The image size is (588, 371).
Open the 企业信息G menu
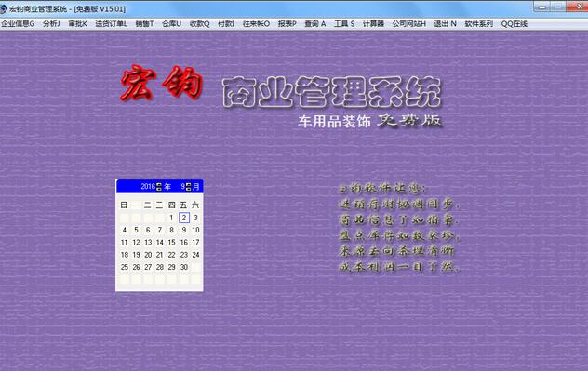[18, 23]
